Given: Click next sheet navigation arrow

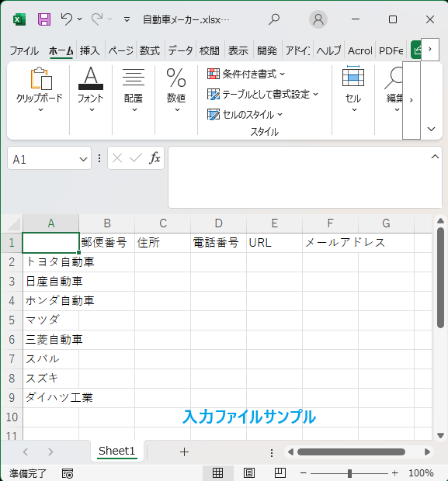Looking at the screenshot, I should tap(50, 452).
